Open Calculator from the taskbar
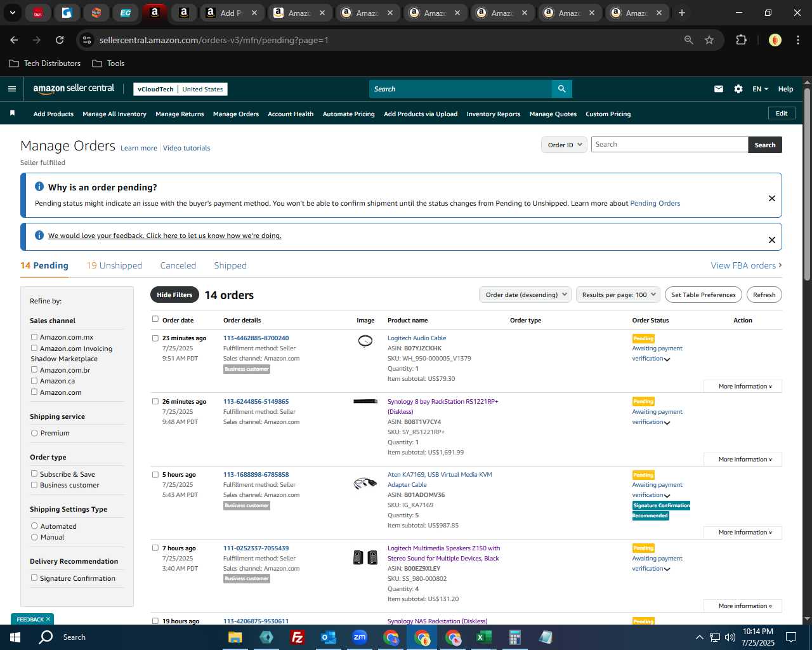The height and width of the screenshot is (650, 812). click(515, 637)
